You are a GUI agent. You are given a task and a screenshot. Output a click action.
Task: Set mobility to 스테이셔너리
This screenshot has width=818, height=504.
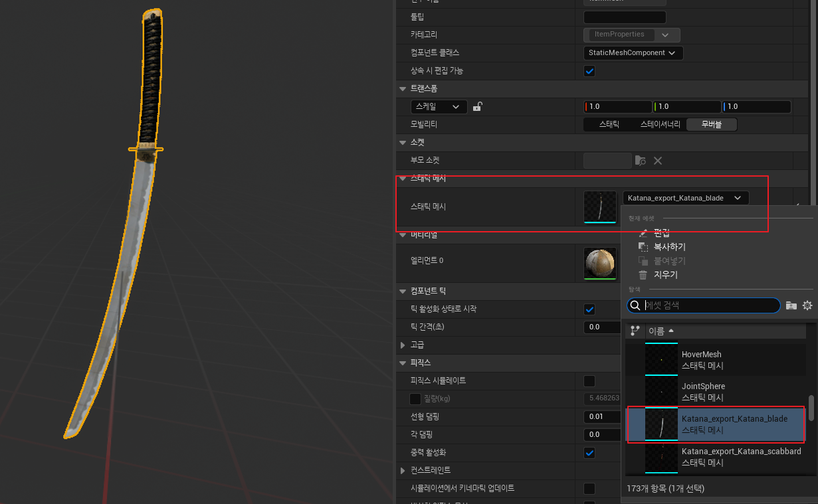[660, 124]
